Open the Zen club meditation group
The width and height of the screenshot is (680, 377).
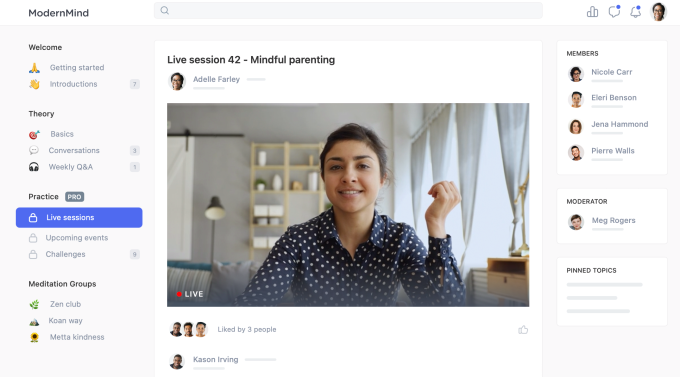pyautogui.click(x=65, y=304)
